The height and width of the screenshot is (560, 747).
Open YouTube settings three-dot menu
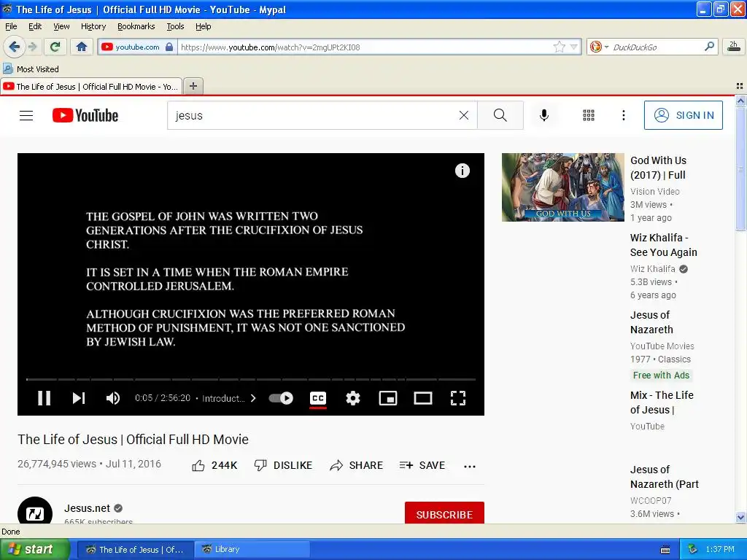(623, 115)
